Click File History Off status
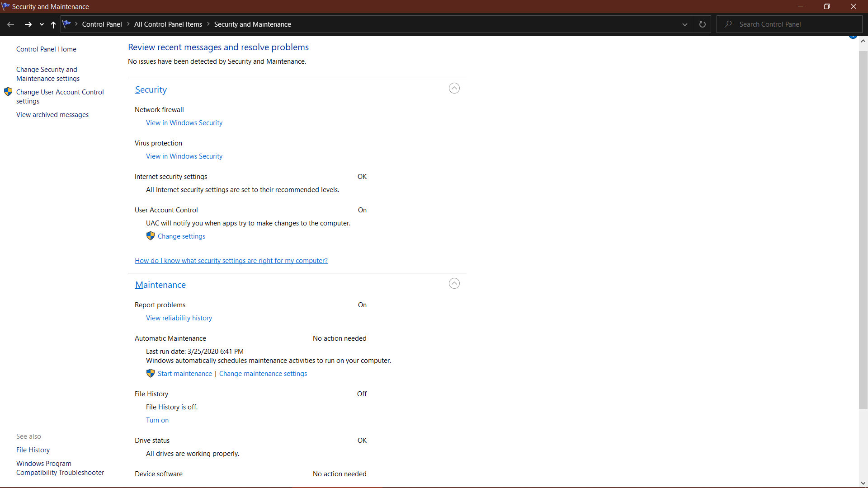 pyautogui.click(x=362, y=394)
